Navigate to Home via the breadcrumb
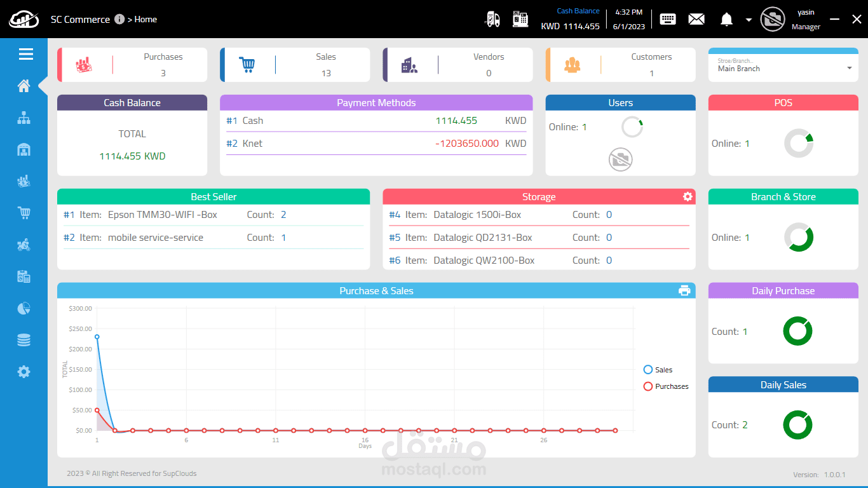The width and height of the screenshot is (868, 488). tap(146, 19)
